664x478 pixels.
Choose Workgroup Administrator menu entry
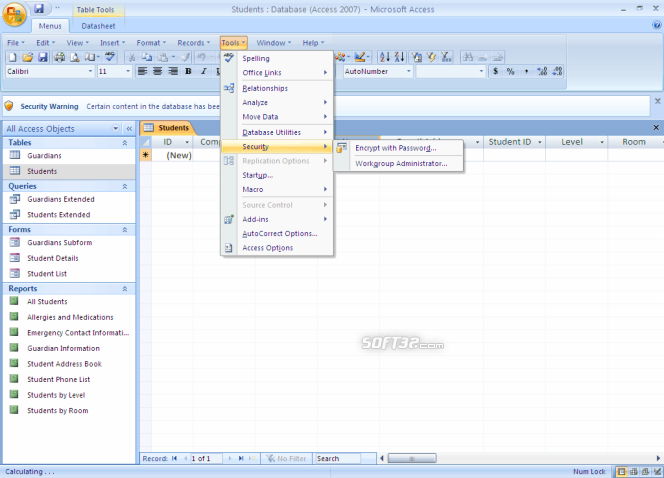[x=398, y=163]
